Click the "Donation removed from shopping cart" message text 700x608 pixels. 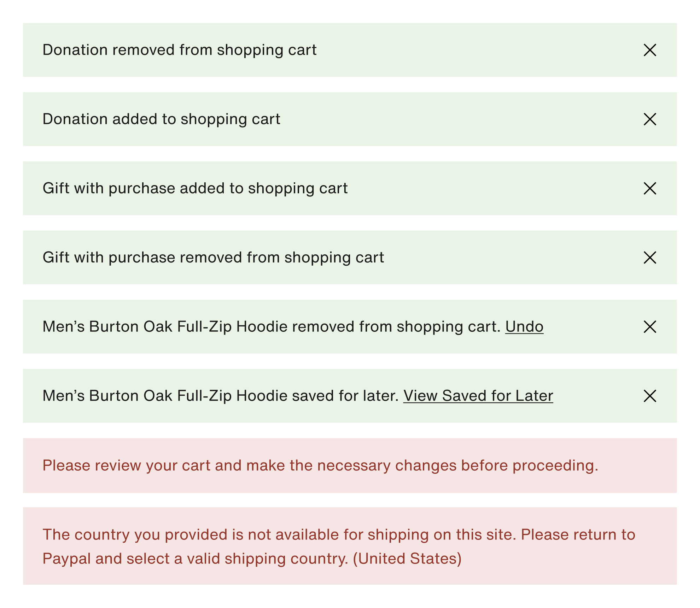[x=179, y=50]
